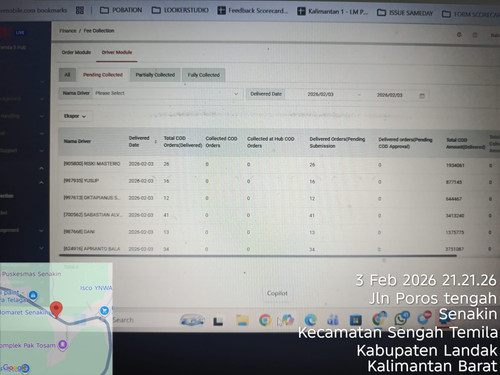Open the Ekspor dropdown button
This screenshot has width=500, height=375.
(x=75, y=116)
